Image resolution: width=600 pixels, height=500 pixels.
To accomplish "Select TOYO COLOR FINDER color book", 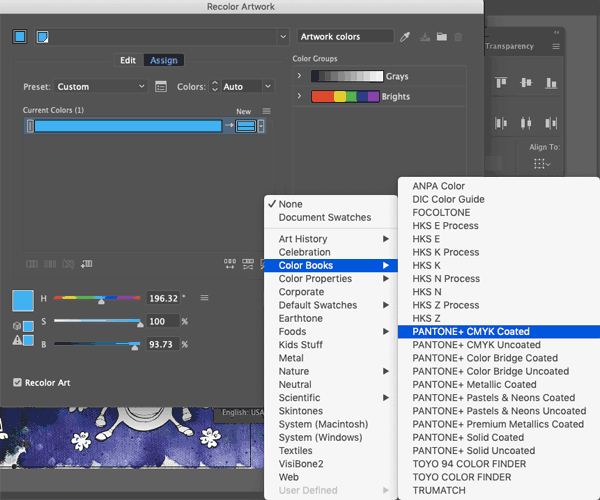I will [x=499, y=477].
